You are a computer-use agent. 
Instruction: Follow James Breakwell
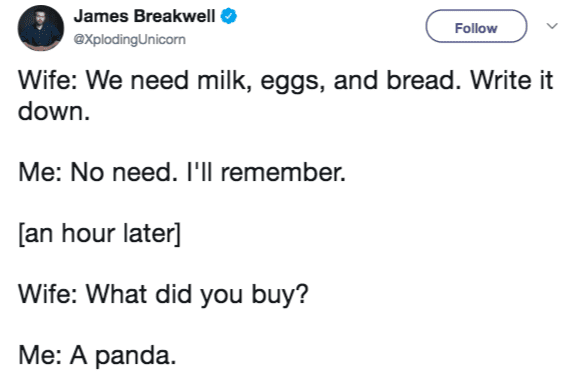(476, 26)
